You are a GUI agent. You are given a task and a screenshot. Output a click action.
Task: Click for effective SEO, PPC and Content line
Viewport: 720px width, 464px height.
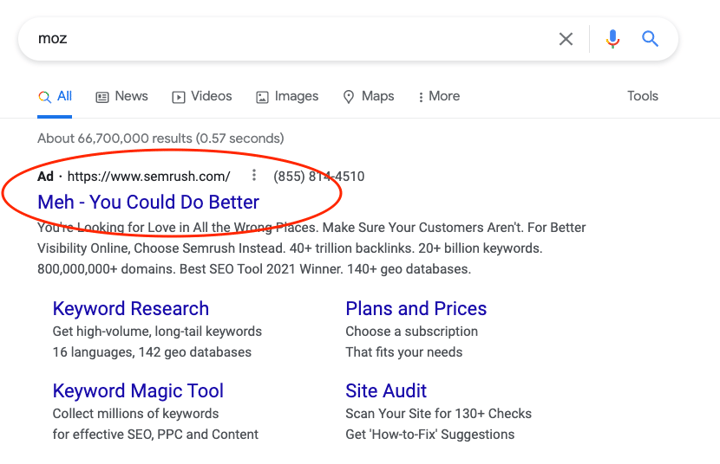point(156,434)
